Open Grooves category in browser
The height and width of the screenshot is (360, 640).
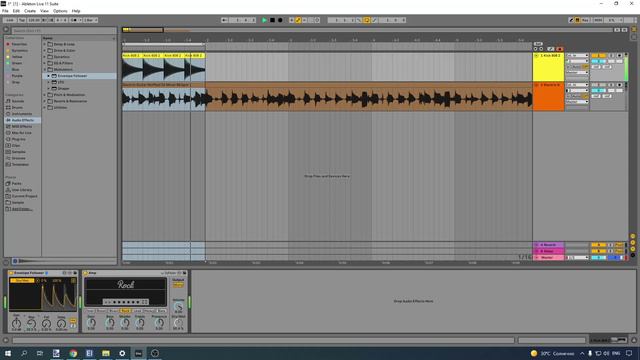click(x=18, y=158)
